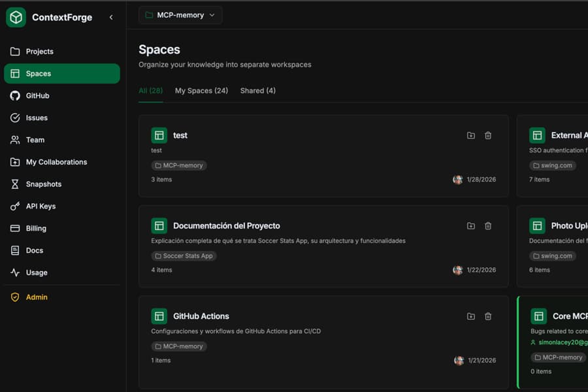Click the avatar next to 1/28/2026
Viewport: 588px width, 392px height.
[x=459, y=179]
